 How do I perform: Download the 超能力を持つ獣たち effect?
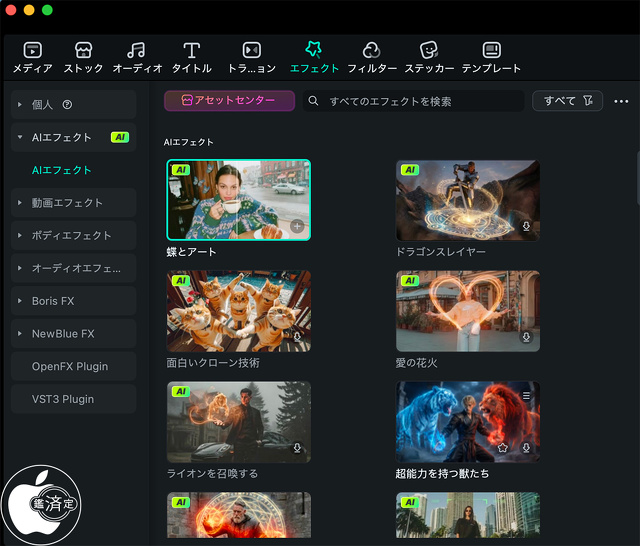click(x=526, y=448)
